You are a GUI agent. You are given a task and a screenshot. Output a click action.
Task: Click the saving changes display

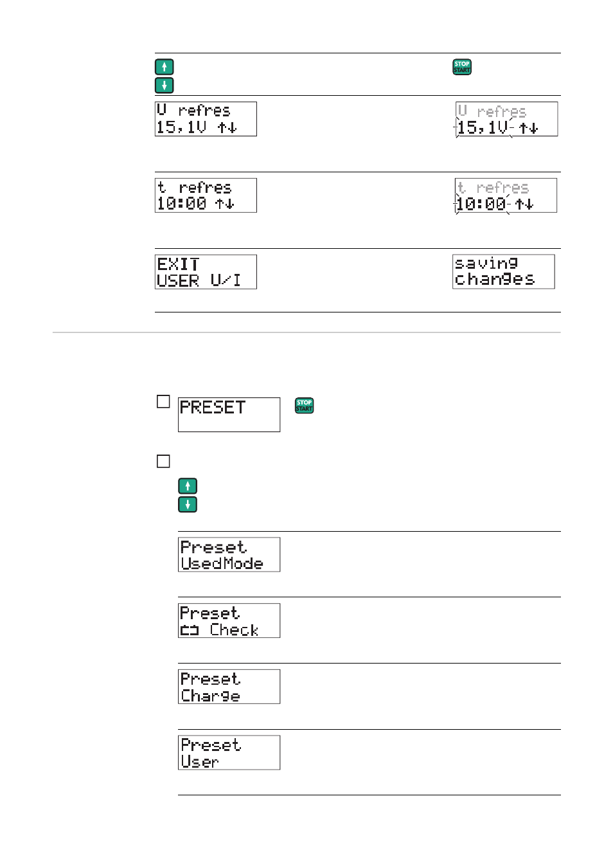(x=504, y=271)
